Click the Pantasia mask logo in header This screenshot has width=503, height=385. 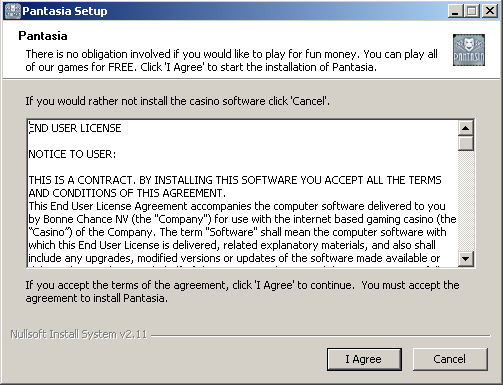(x=469, y=50)
